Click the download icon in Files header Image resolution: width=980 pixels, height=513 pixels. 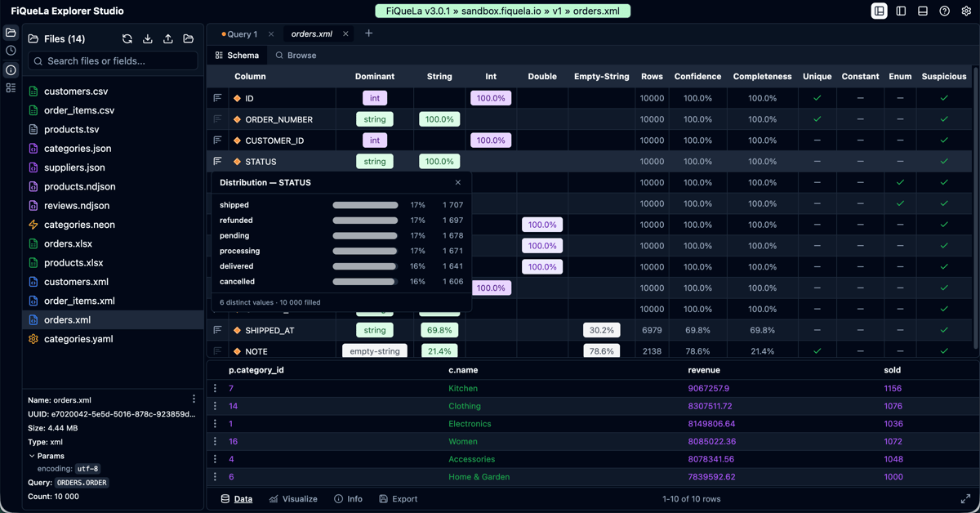coord(148,38)
